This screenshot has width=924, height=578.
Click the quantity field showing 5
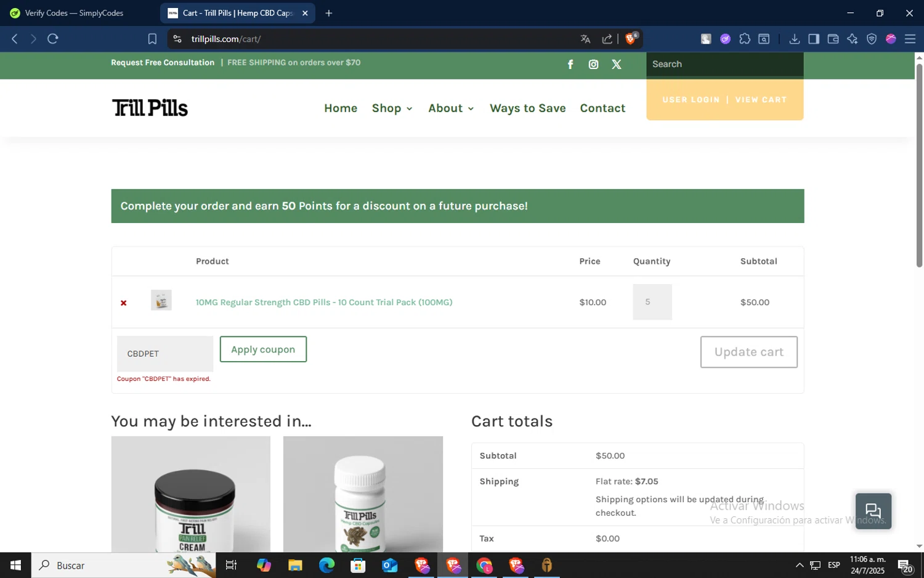[x=652, y=302]
